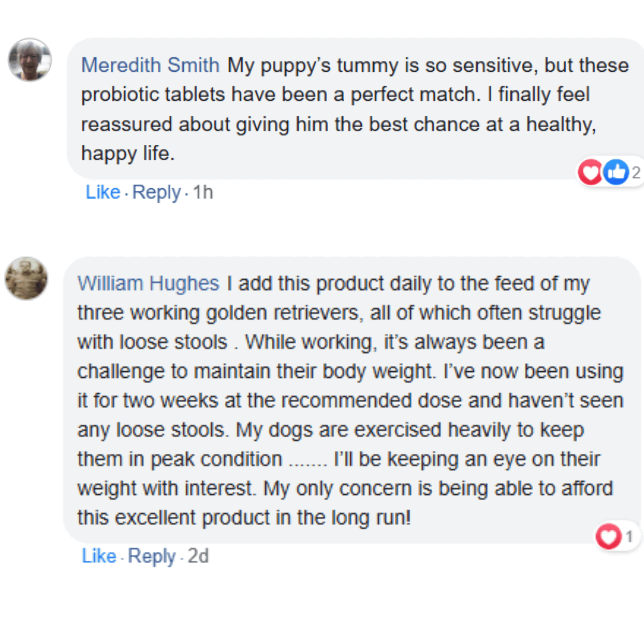Click the heart reaction on Meredith's comment
This screenshot has width=644, height=644.
590,173
